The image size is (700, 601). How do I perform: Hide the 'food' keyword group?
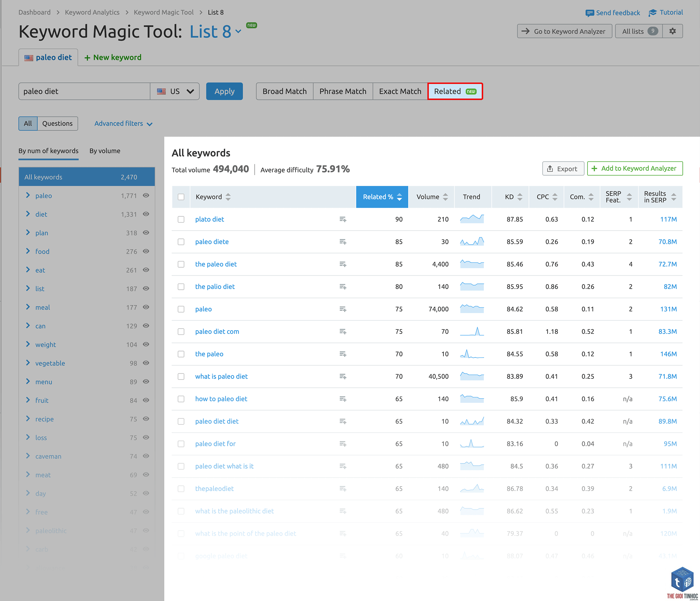click(x=146, y=251)
